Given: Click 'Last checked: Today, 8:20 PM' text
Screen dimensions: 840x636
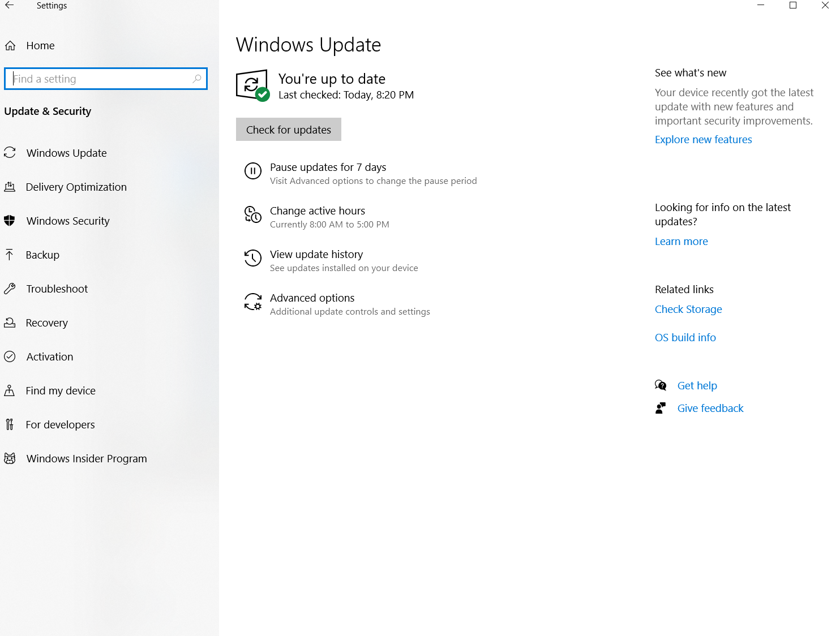Looking at the screenshot, I should [x=346, y=95].
